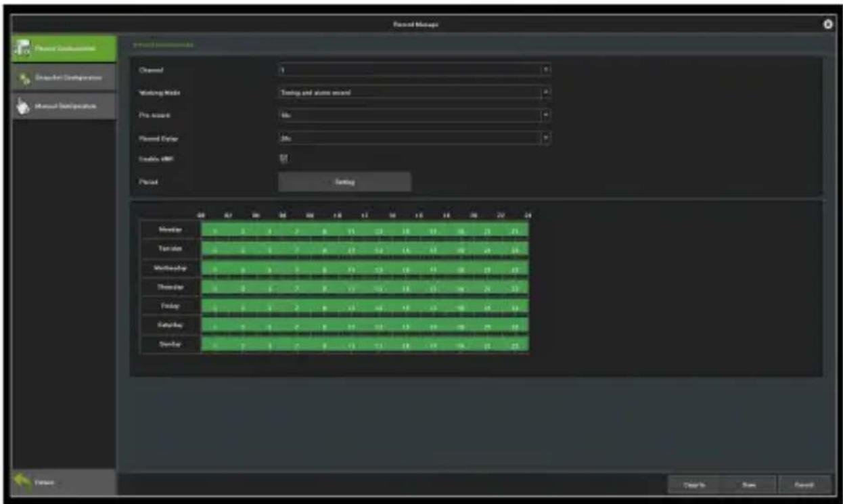843x504 pixels.
Task: Expand the Pre-record dropdown
Action: click(x=414, y=115)
